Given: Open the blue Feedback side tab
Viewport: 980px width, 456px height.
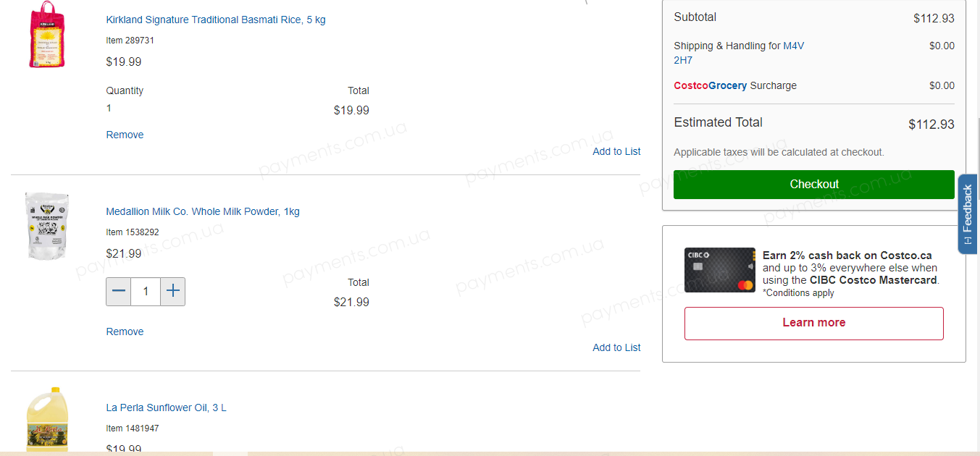Looking at the screenshot, I should 967,214.
